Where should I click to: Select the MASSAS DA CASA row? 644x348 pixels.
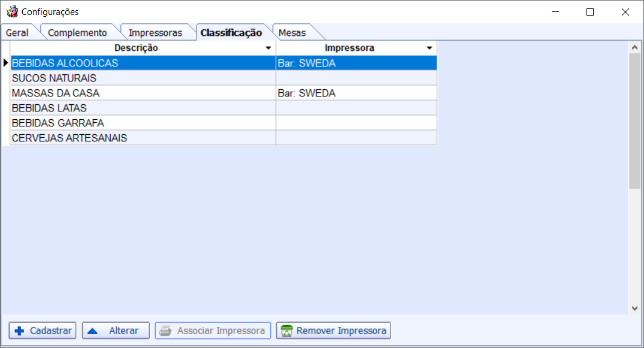(56, 93)
